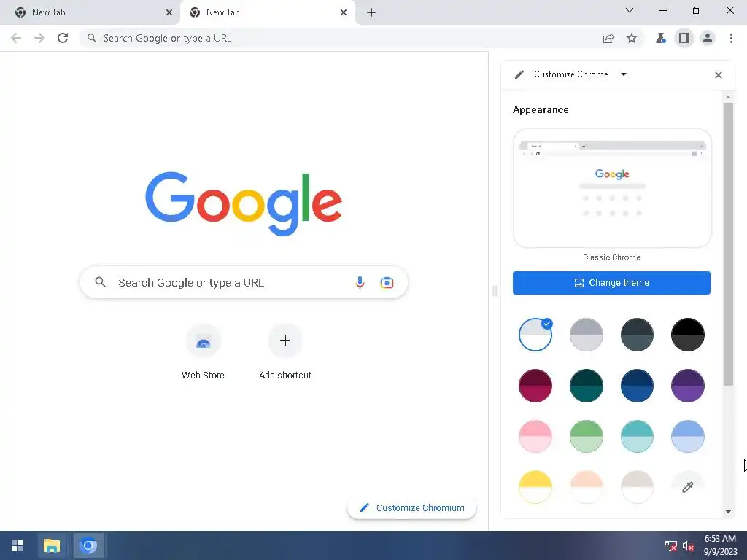Image resolution: width=747 pixels, height=560 pixels.
Task: Select the second New Tab
Action: coord(267,12)
